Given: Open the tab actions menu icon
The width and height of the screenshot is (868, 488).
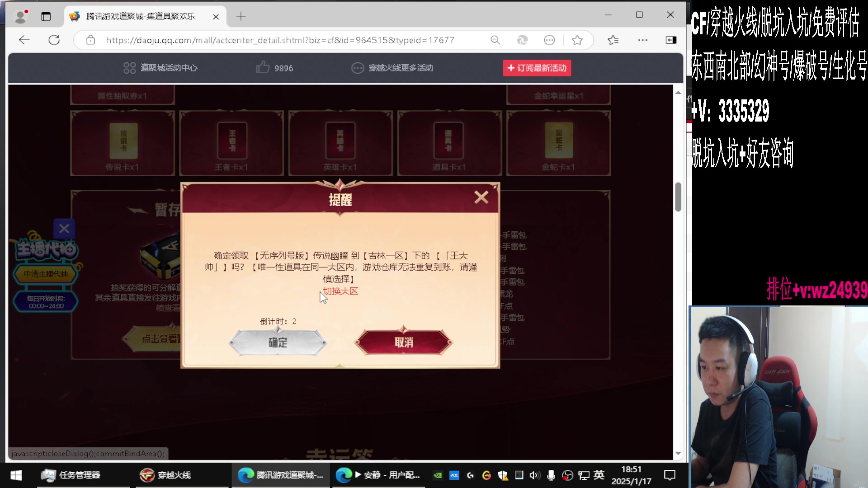Looking at the screenshot, I should [x=46, y=17].
